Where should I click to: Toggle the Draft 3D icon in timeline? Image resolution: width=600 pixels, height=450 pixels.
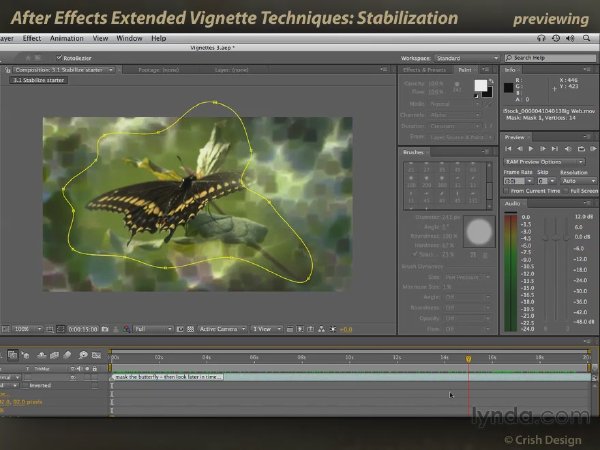(25, 355)
